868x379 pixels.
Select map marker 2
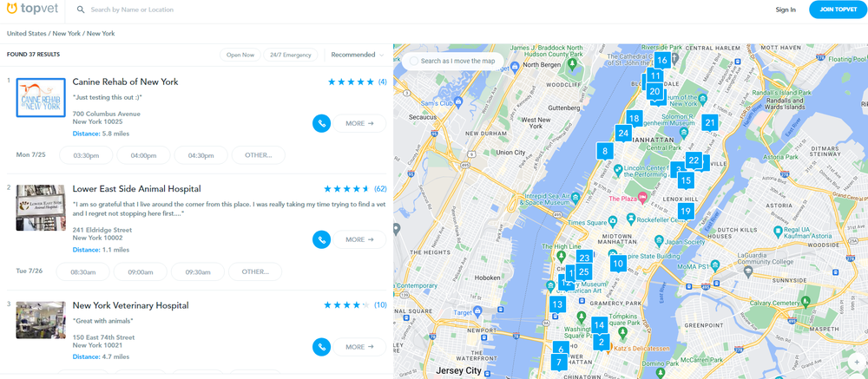pyautogui.click(x=602, y=342)
